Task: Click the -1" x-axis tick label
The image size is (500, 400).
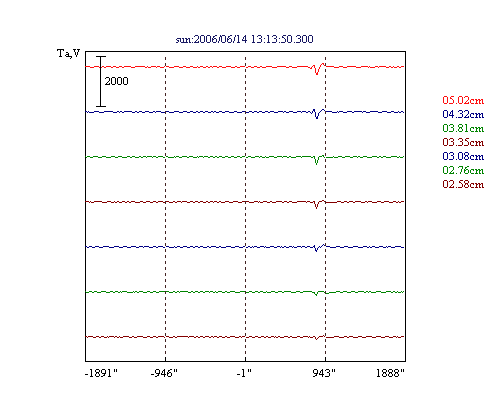Action: point(244,373)
